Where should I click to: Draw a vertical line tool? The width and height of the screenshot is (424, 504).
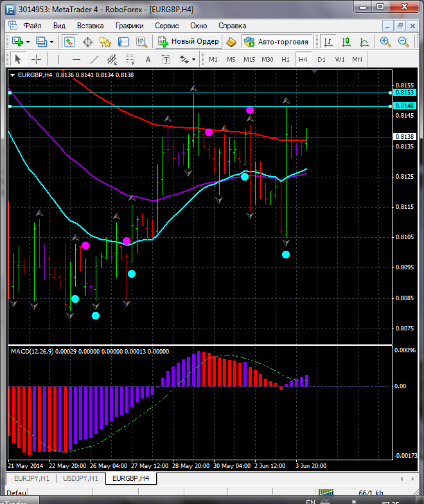[58, 59]
